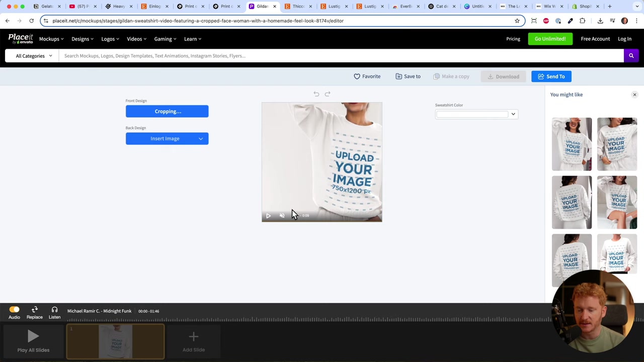Switch to the Wix W browser tab

(548, 7)
